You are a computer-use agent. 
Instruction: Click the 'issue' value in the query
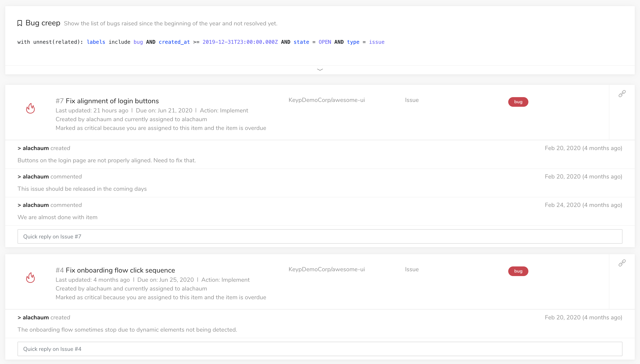377,42
